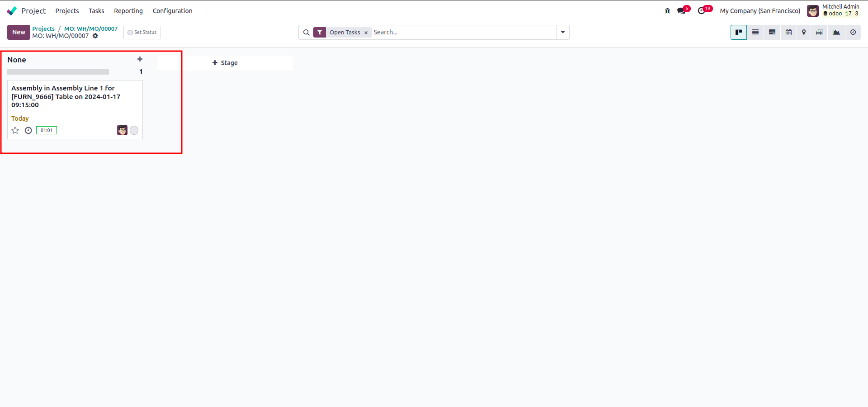Click the Mitchell Admin avatar
This screenshot has width=868, height=407.
click(x=813, y=11)
